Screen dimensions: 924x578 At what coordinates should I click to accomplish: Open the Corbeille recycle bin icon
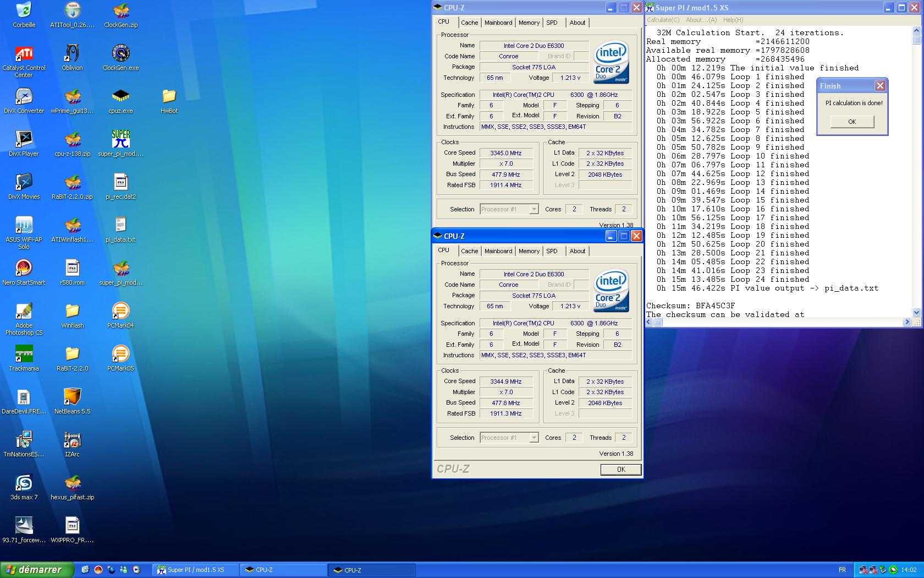tap(24, 10)
